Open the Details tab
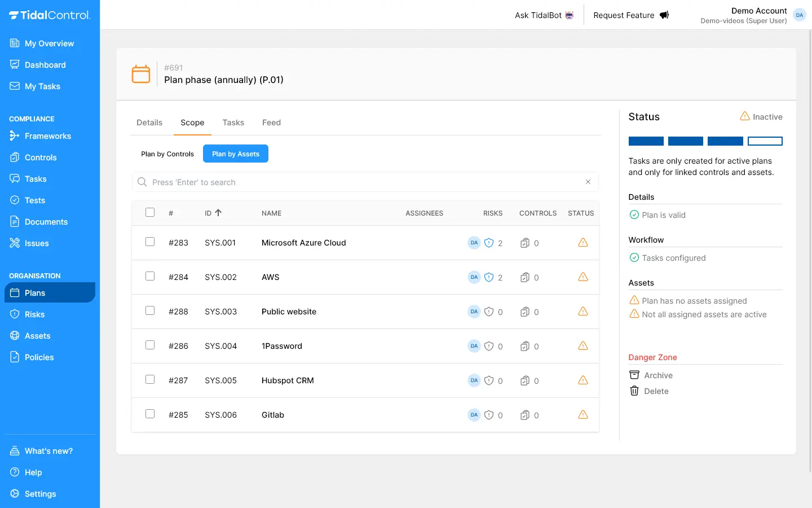The height and width of the screenshot is (508, 812). pos(149,122)
